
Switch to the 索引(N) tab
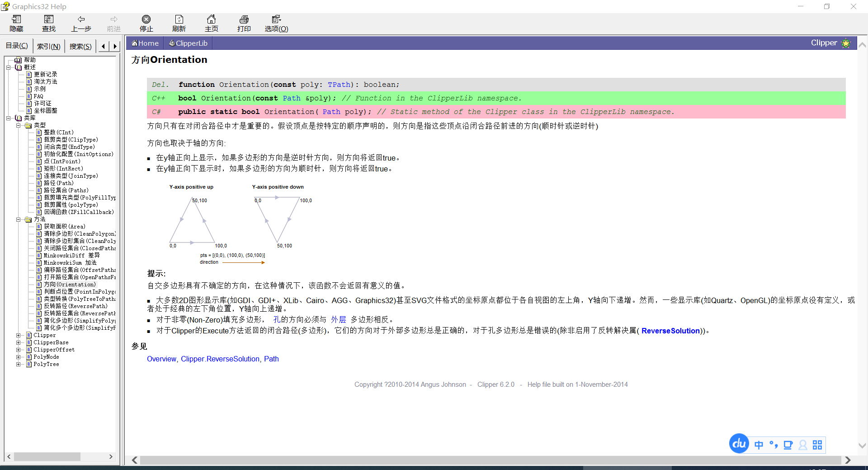pos(49,46)
